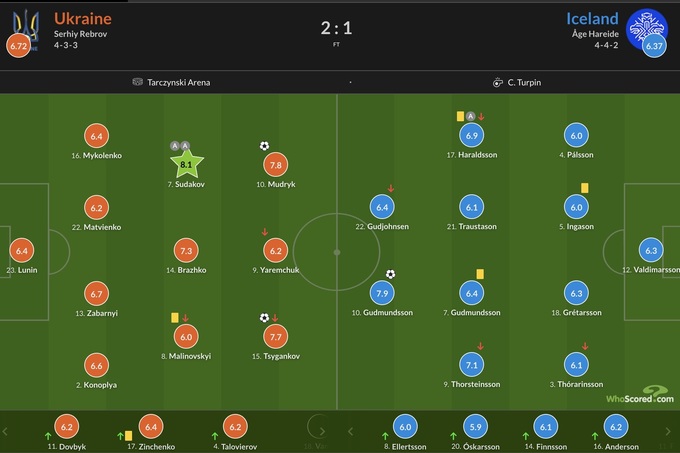This screenshot has height=453, width=680.
Task: Select goalkeeper Lunin's rating circle
Action: (x=22, y=250)
